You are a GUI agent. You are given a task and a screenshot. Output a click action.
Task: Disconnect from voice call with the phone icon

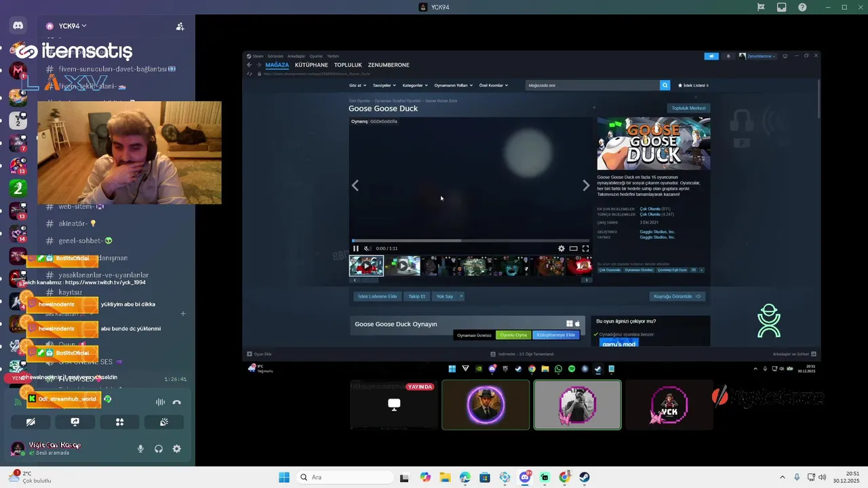[177, 402]
